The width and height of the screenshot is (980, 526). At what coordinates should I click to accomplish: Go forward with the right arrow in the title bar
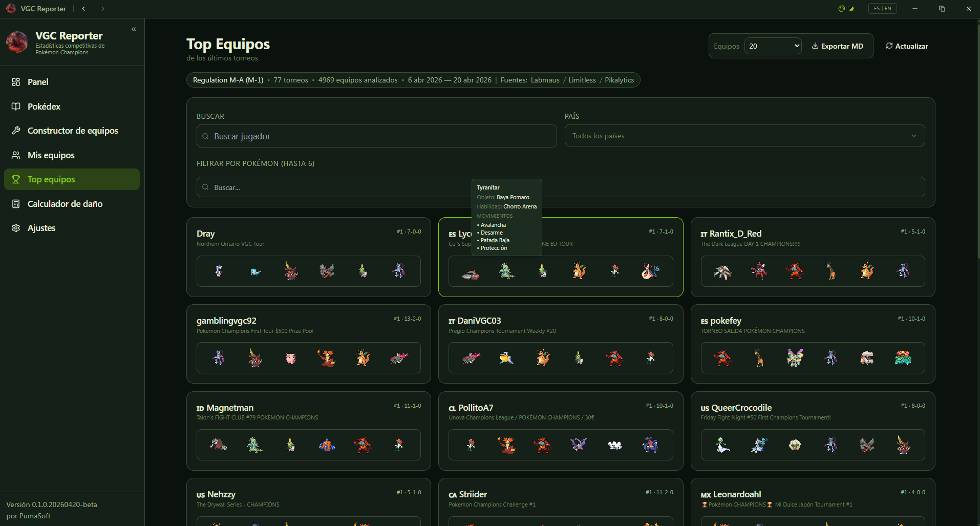(102, 9)
